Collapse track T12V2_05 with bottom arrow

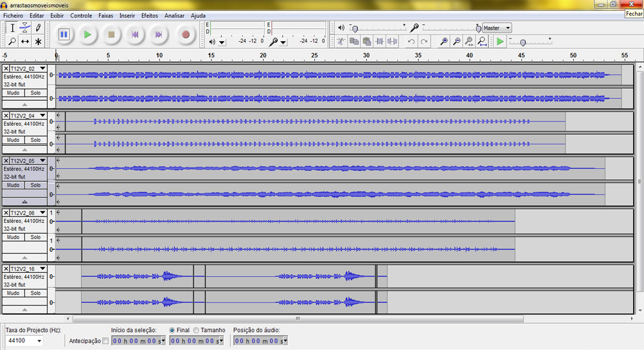point(24,202)
